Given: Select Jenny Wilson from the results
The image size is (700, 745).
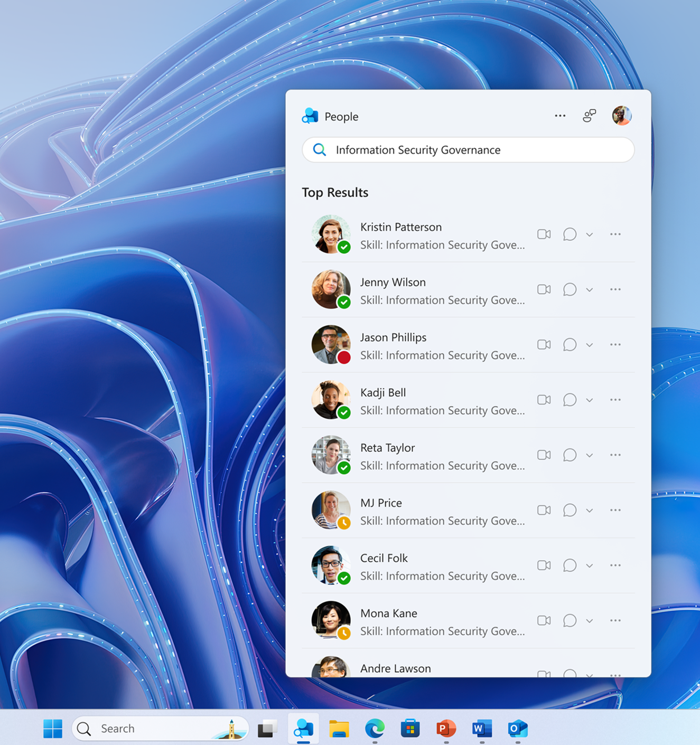Looking at the screenshot, I should 393,282.
